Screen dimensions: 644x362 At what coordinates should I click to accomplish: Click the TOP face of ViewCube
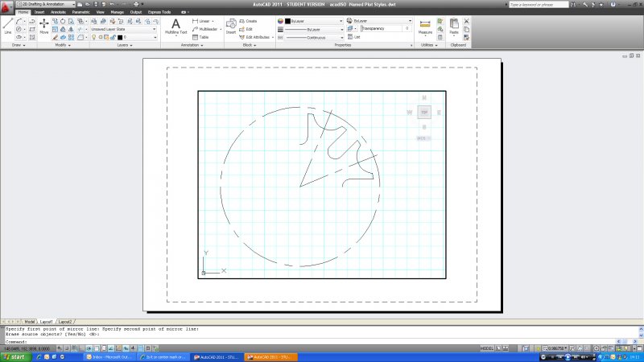[424, 113]
